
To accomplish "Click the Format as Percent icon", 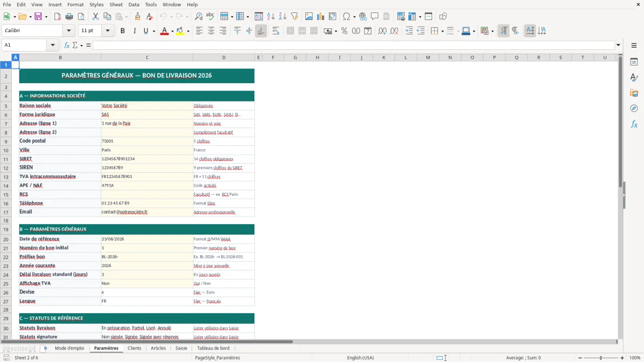I will point(344,31).
